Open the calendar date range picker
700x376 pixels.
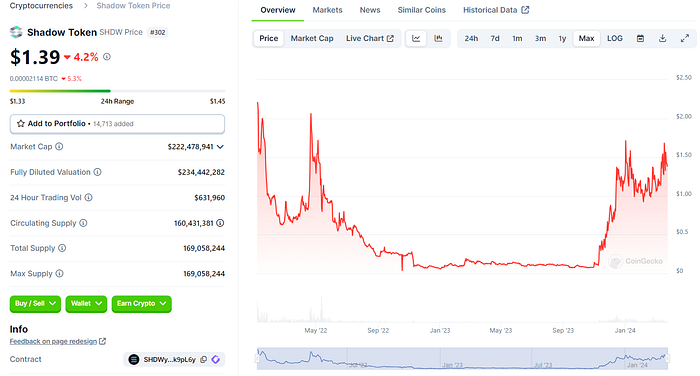640,38
